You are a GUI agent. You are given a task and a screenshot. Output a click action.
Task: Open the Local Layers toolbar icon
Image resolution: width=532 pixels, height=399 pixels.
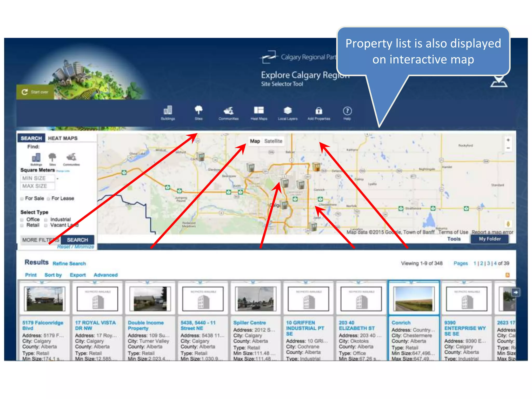click(288, 113)
